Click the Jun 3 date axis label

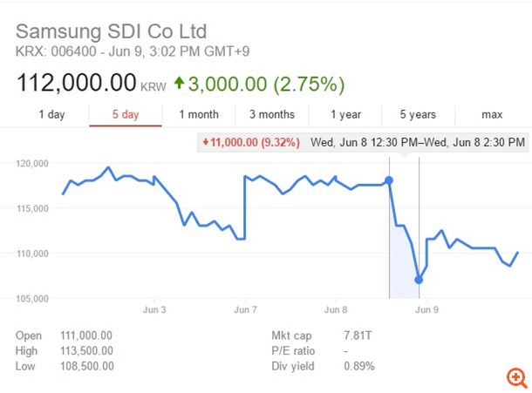pos(154,308)
